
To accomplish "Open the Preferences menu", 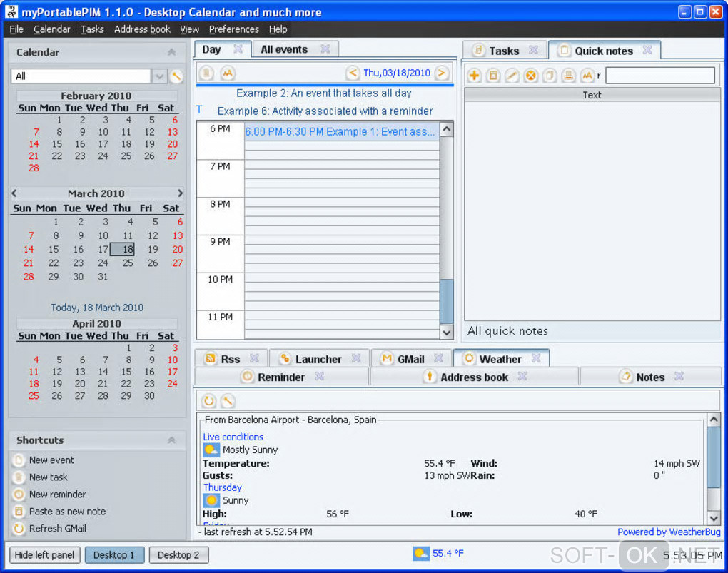I will [x=234, y=29].
